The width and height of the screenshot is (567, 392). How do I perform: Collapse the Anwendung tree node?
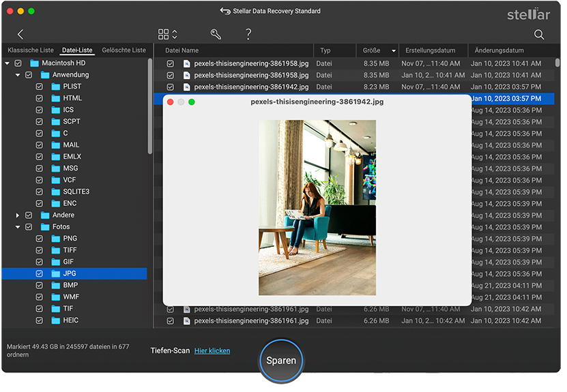coord(18,75)
